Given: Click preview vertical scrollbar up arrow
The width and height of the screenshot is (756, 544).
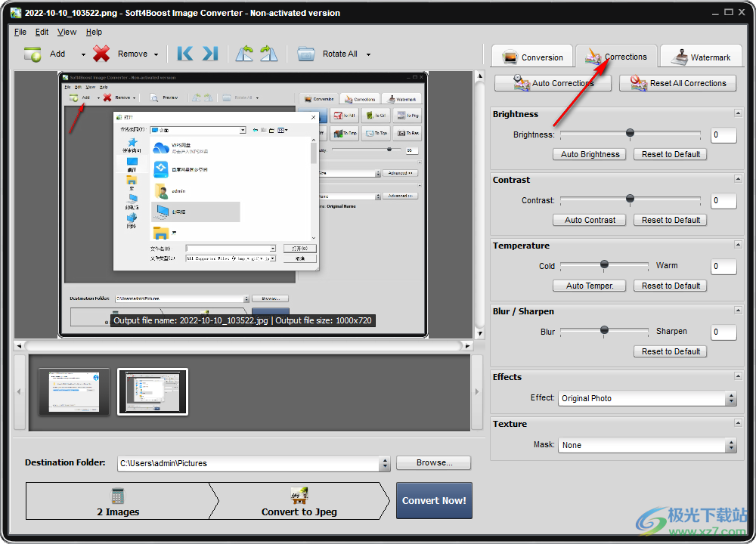Looking at the screenshot, I should [x=480, y=76].
